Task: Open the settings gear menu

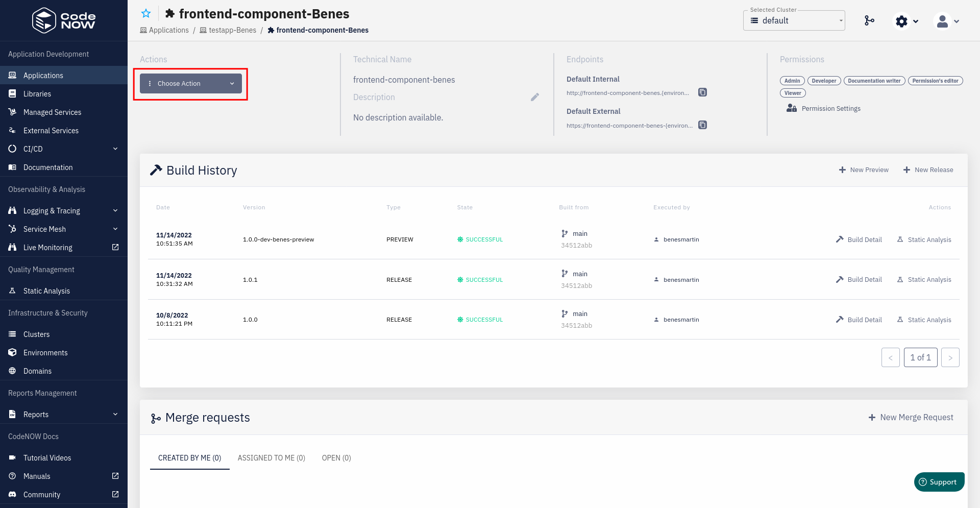Action: [901, 21]
